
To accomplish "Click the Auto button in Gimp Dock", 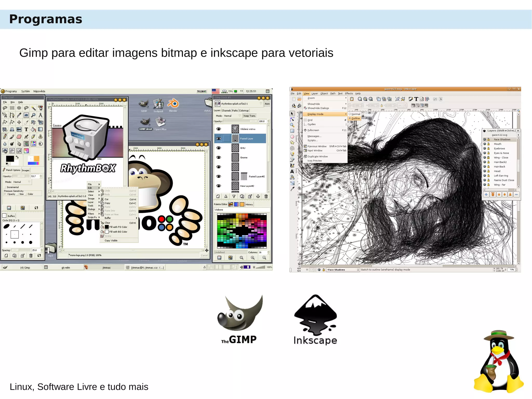I will tap(267, 104).
